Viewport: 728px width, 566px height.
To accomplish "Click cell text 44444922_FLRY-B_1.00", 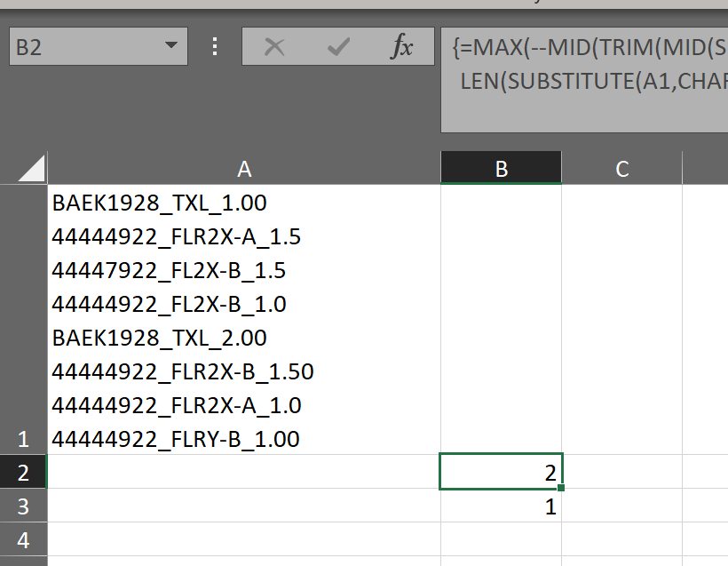I will point(176,440).
